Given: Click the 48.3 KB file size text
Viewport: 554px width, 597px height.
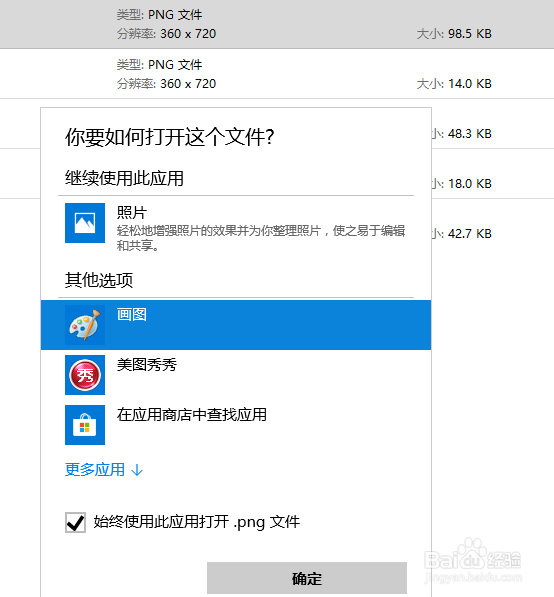Looking at the screenshot, I should coord(469,134).
